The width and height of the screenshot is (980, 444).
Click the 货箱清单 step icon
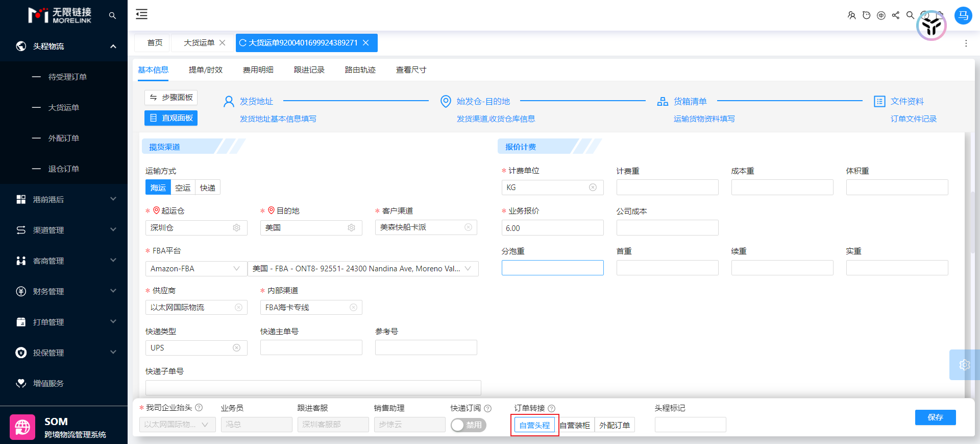663,102
